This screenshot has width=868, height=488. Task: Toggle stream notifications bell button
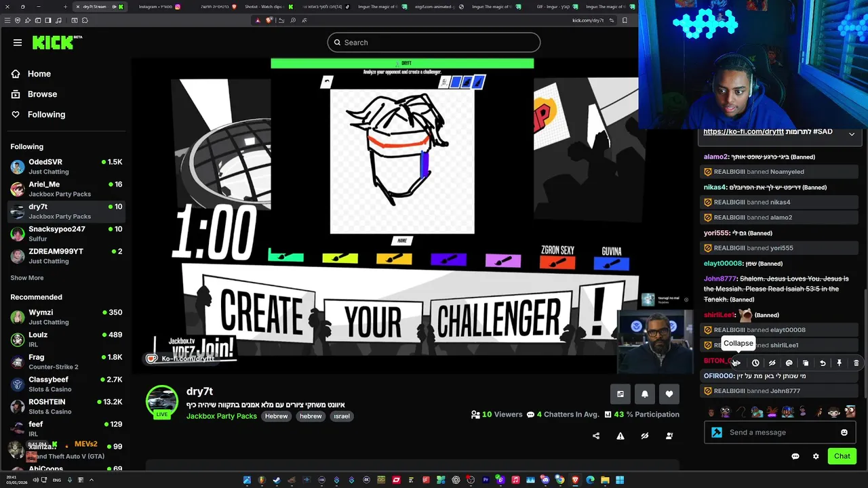coord(645,394)
